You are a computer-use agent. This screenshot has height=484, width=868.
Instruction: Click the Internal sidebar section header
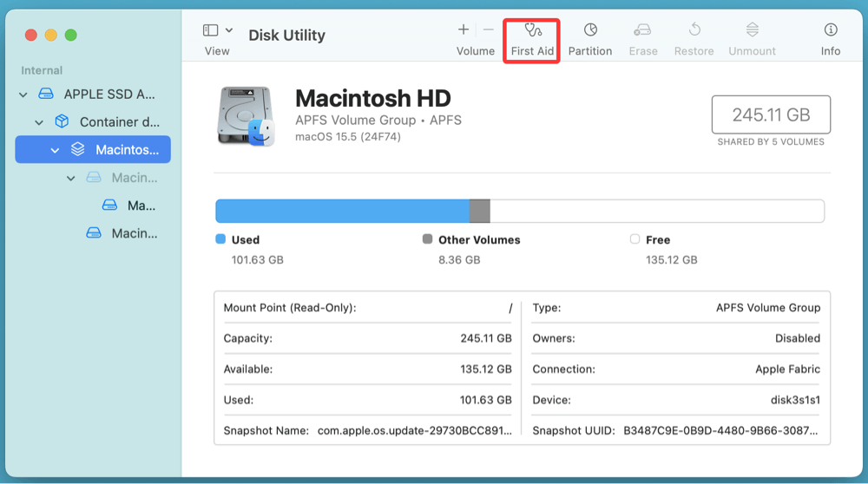click(x=42, y=71)
